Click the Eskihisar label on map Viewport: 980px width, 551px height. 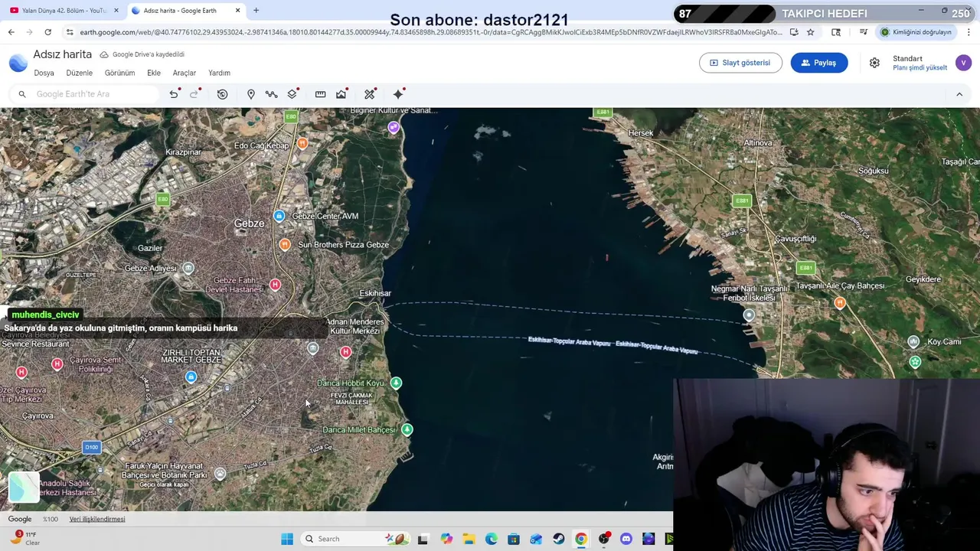coord(375,293)
